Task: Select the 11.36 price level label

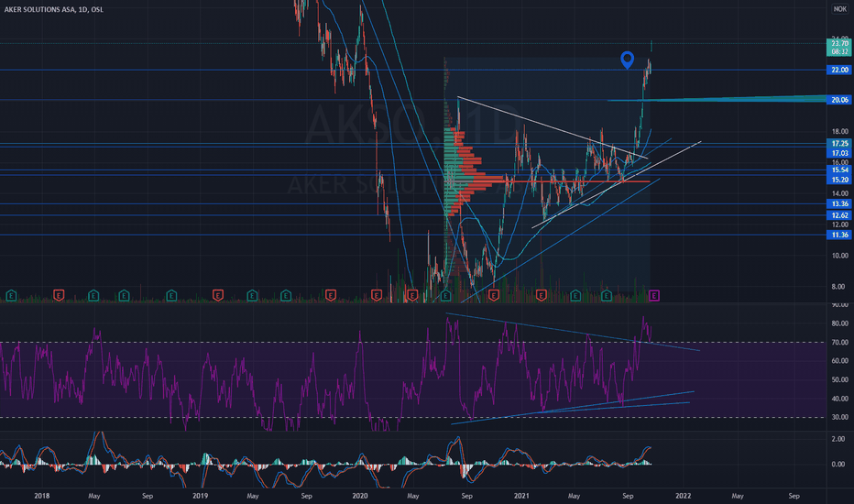Action: [x=839, y=235]
